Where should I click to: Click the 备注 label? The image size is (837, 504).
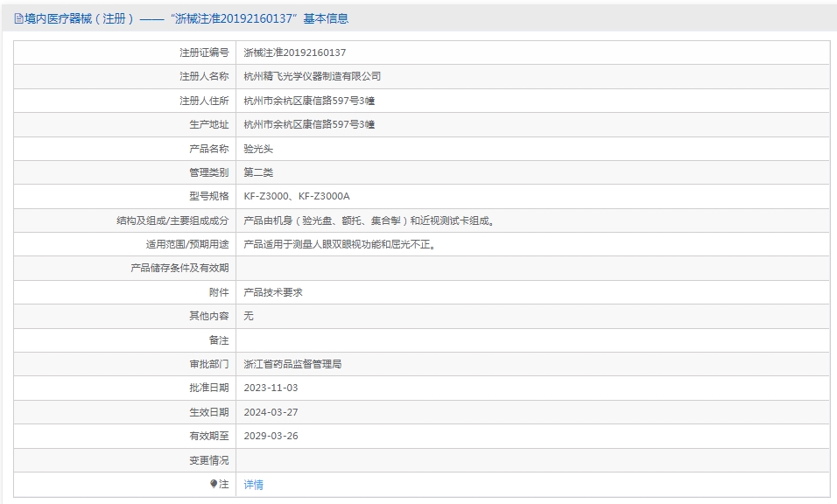(219, 340)
